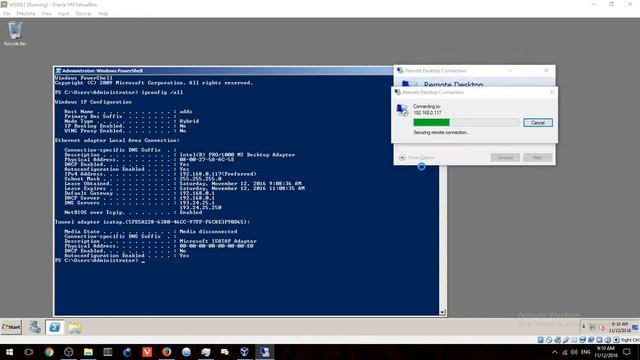Launch Firefox from host taskbar
Image resolution: width=640 pixels, height=360 pixels.
pos(167,352)
